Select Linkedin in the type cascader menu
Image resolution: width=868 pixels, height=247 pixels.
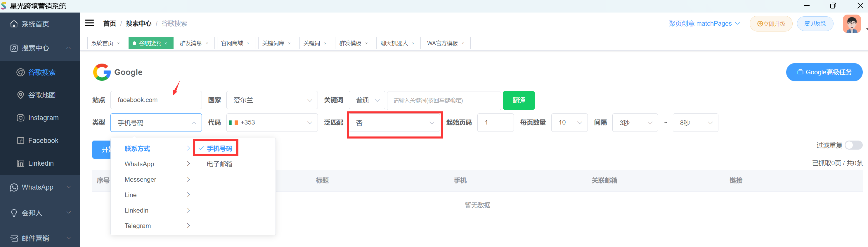[152, 210]
